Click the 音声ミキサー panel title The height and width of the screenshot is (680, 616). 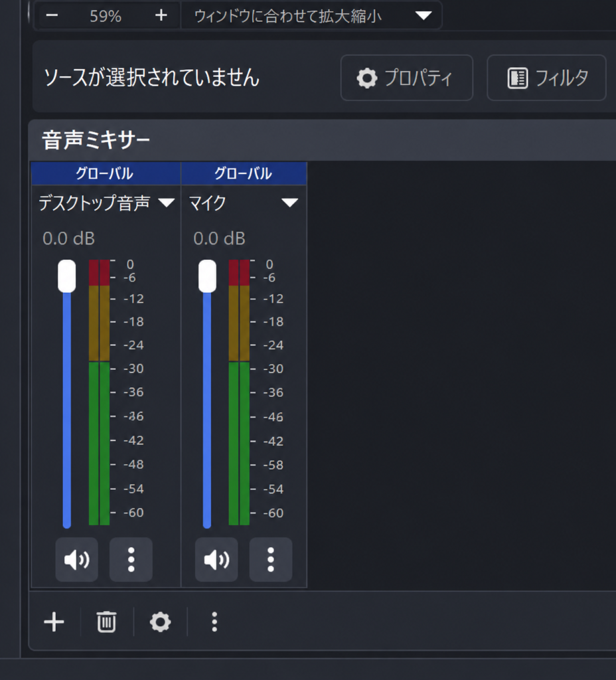(96, 141)
